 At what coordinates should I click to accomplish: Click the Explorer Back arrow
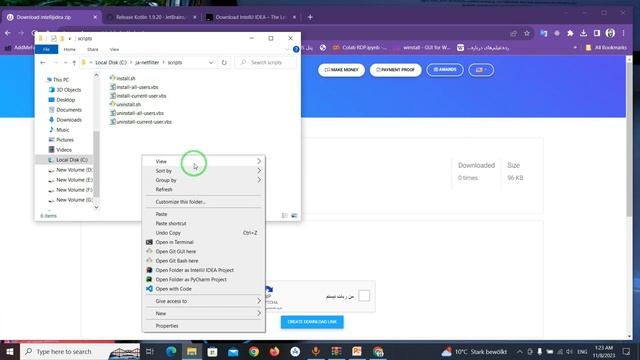(x=43, y=62)
